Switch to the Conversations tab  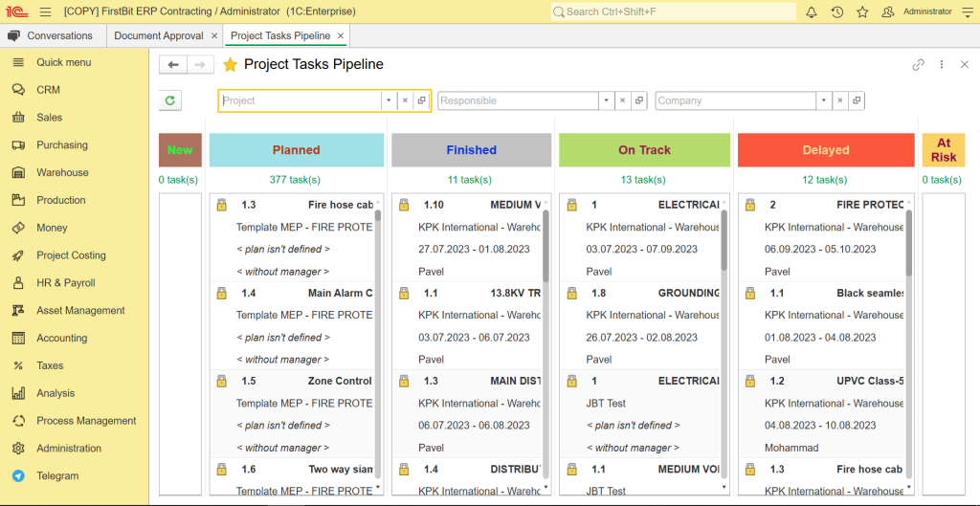coord(54,35)
